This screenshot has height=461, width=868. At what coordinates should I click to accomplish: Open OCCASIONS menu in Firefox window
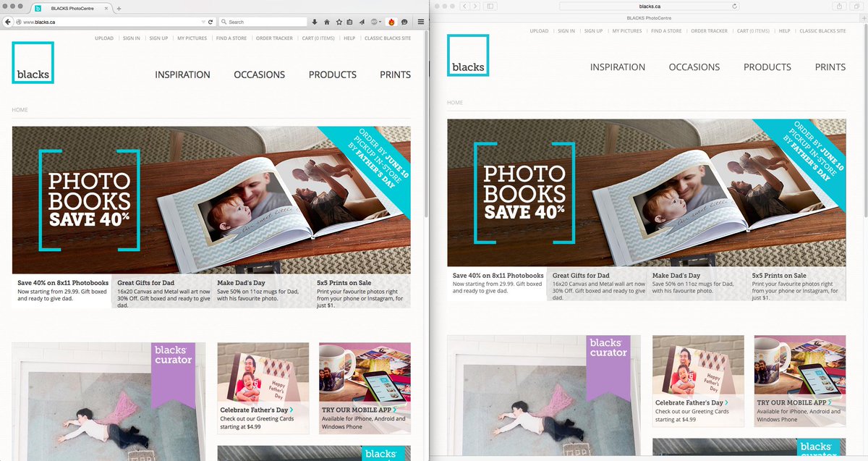point(259,75)
